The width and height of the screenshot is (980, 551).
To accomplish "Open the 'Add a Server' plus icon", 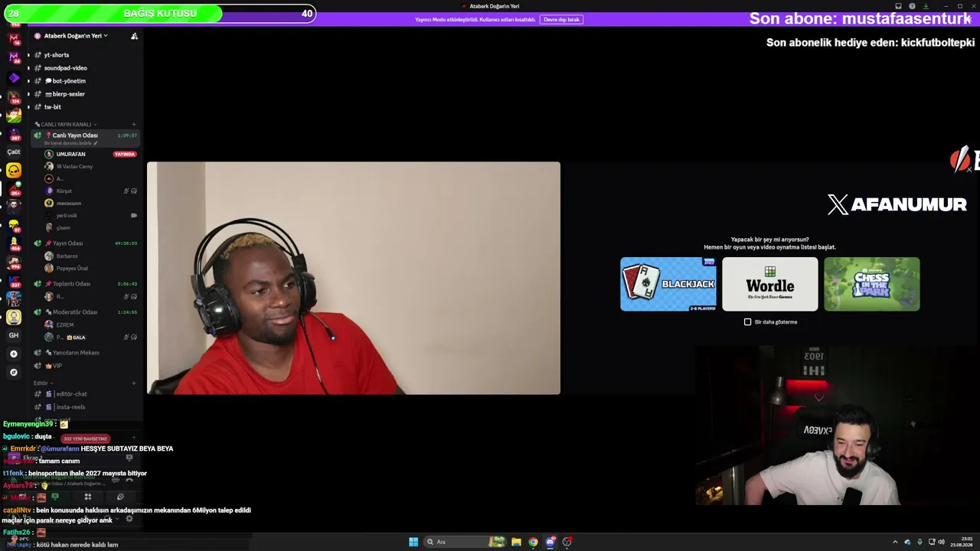I will pyautogui.click(x=13, y=354).
